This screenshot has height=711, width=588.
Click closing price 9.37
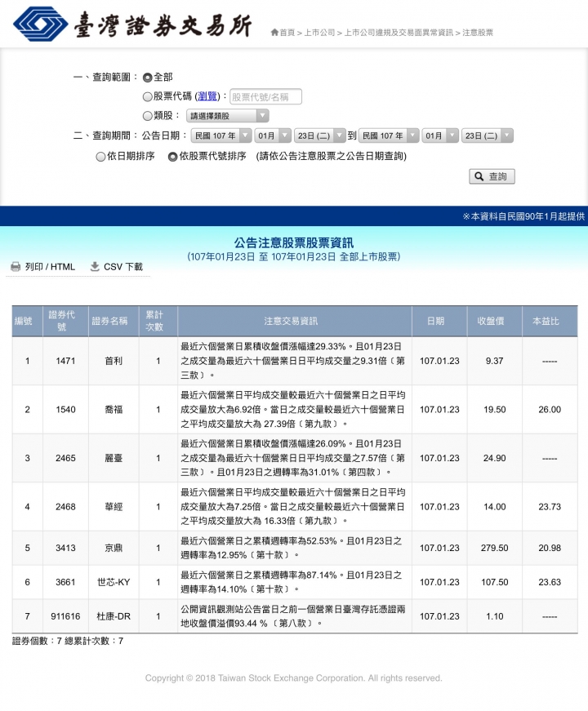click(x=495, y=361)
